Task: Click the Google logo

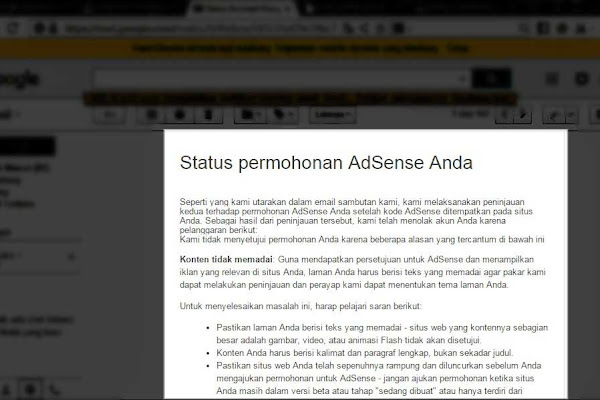Action: pyautogui.click(x=19, y=80)
